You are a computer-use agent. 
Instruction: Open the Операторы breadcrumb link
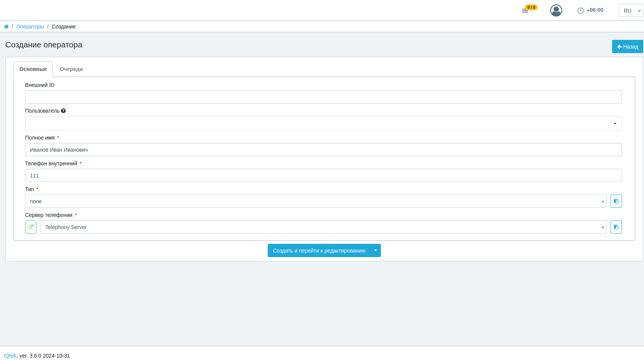coord(30,27)
